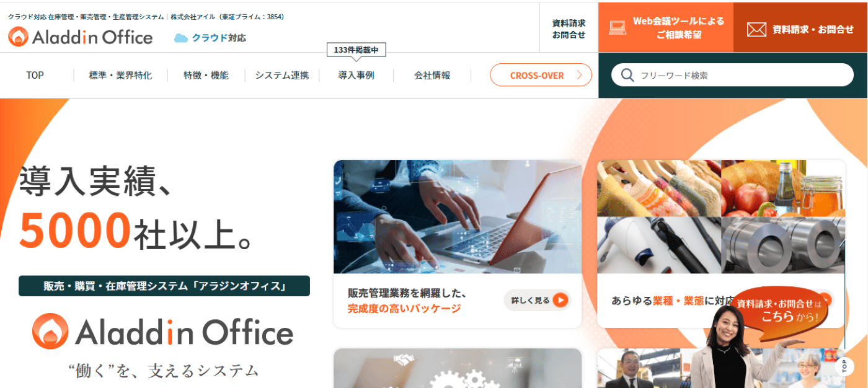Open the あらゆる業種・業態 image collage card
The height and width of the screenshot is (388, 868).
click(x=721, y=244)
